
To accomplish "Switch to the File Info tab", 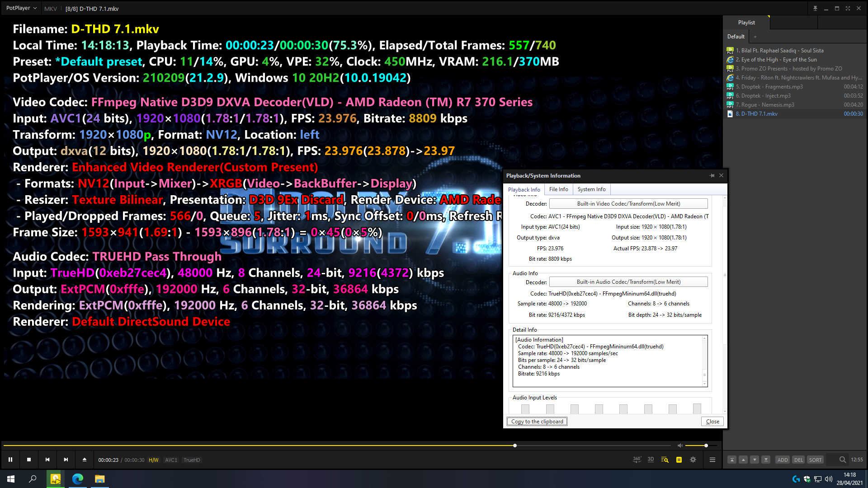I will coord(558,189).
